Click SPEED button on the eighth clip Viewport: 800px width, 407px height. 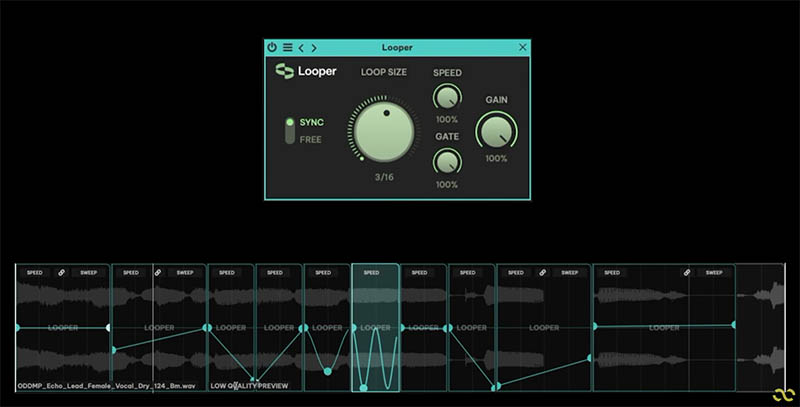coord(468,273)
